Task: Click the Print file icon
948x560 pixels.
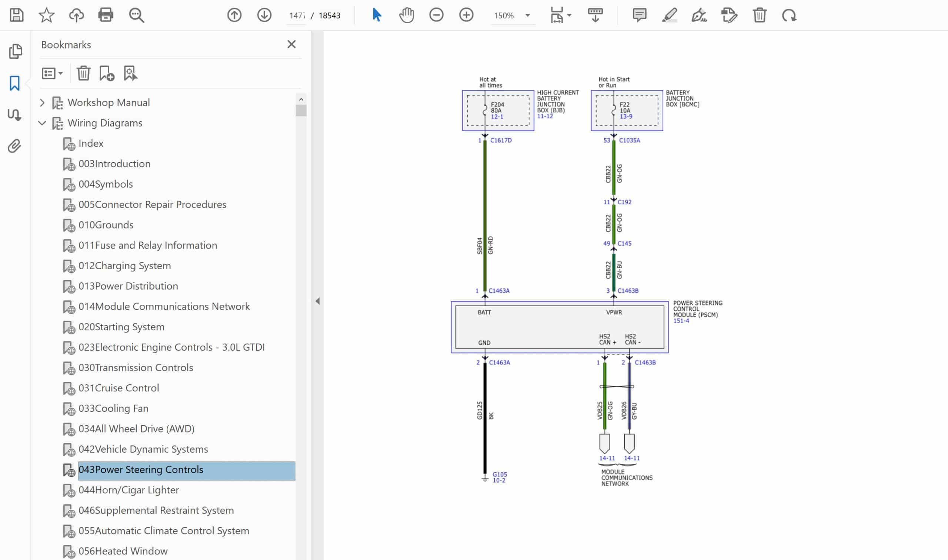Action: tap(106, 15)
